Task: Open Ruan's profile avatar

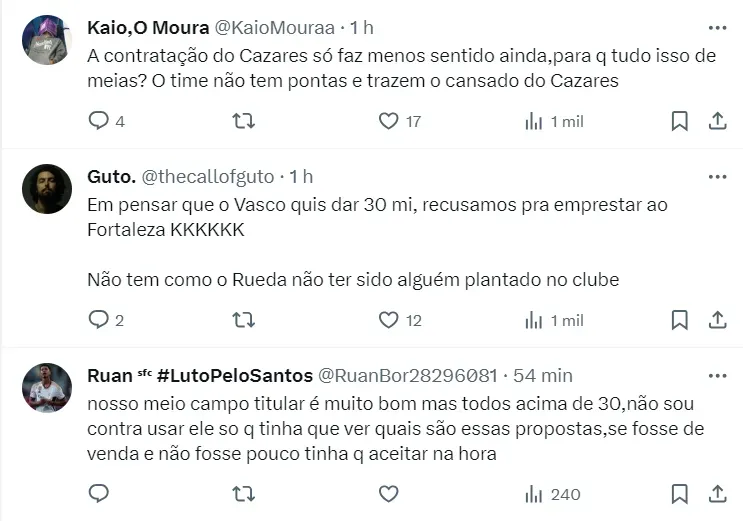Action: pyautogui.click(x=47, y=388)
